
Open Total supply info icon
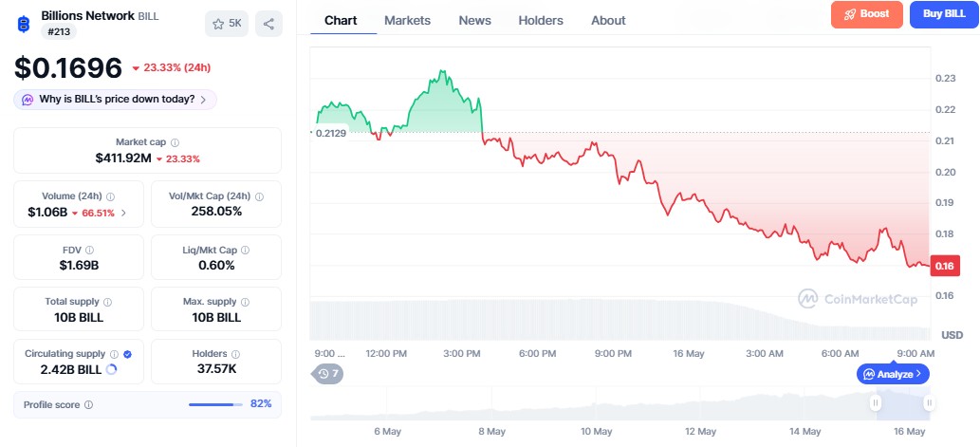point(107,302)
